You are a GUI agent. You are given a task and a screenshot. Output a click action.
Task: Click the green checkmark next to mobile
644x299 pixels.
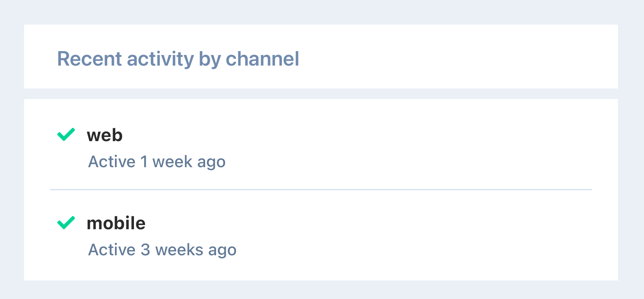pos(66,223)
